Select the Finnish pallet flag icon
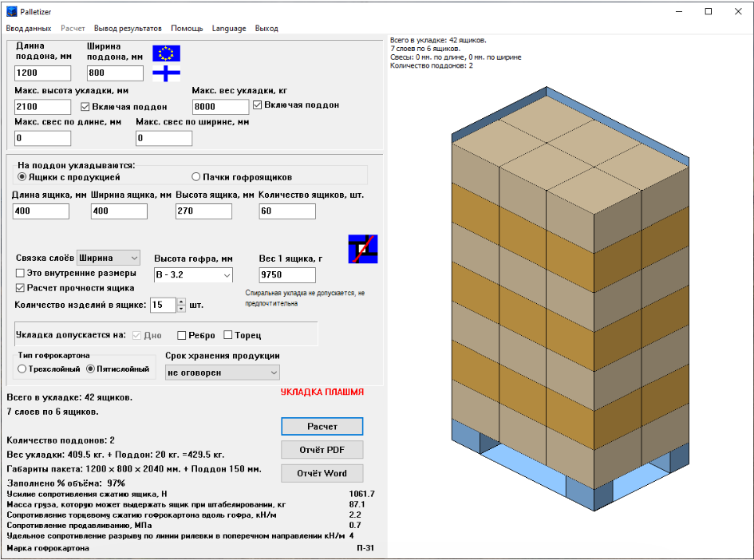 point(167,73)
